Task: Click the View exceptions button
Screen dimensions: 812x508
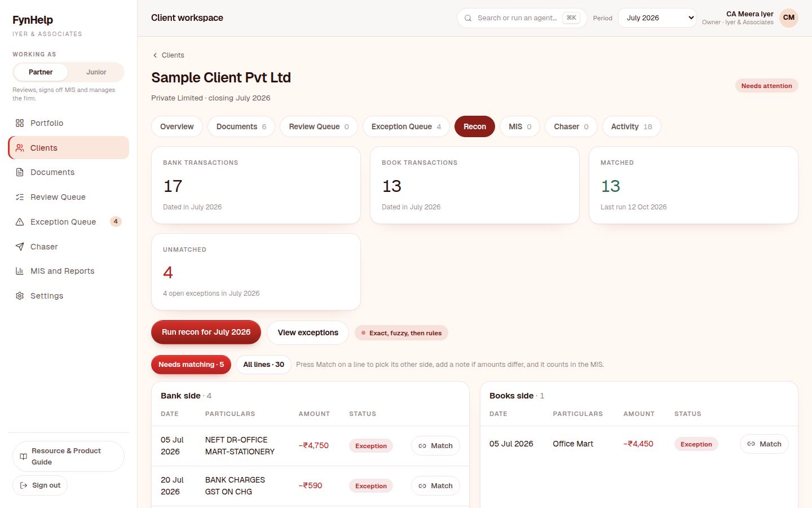Action: (308, 332)
